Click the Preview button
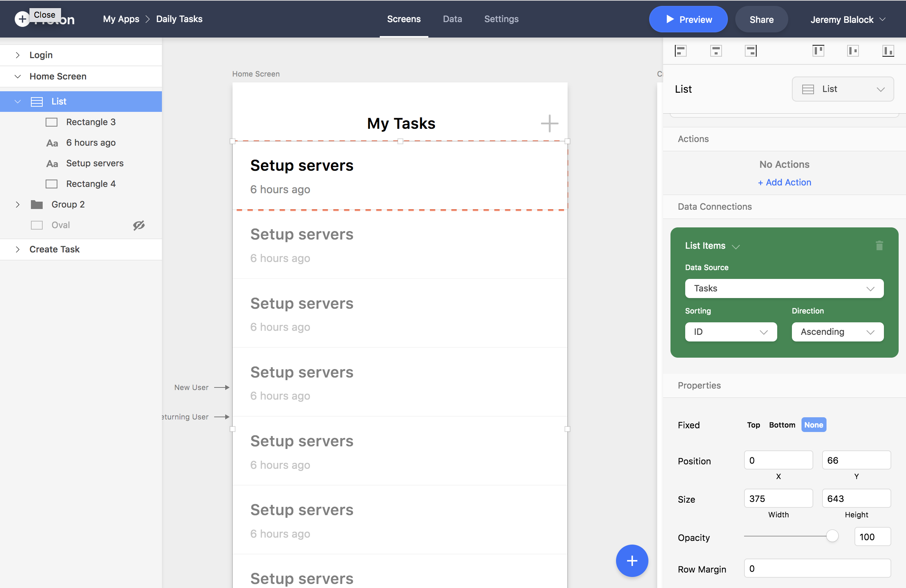 [x=688, y=20]
